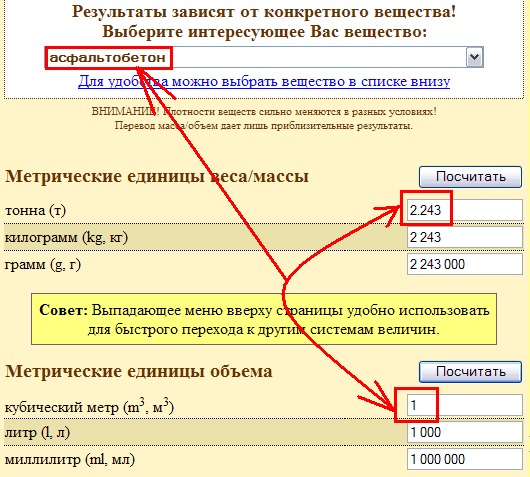530x477 pixels.
Task: Click the грамм (g, г) row label
Action: point(43,265)
